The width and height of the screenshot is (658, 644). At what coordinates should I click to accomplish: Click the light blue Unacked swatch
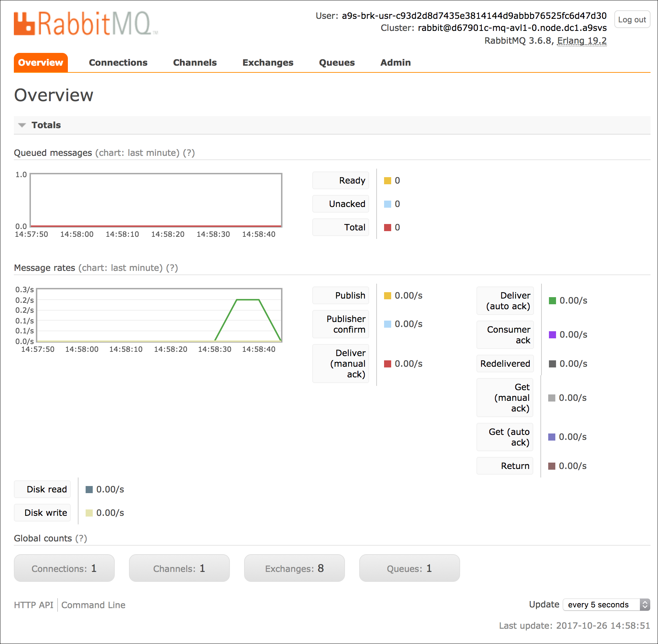[x=388, y=204]
